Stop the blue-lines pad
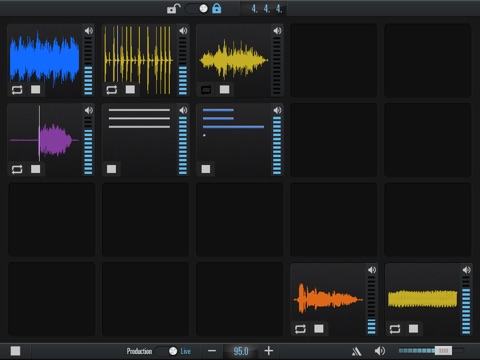The image size is (480, 360). click(206, 169)
